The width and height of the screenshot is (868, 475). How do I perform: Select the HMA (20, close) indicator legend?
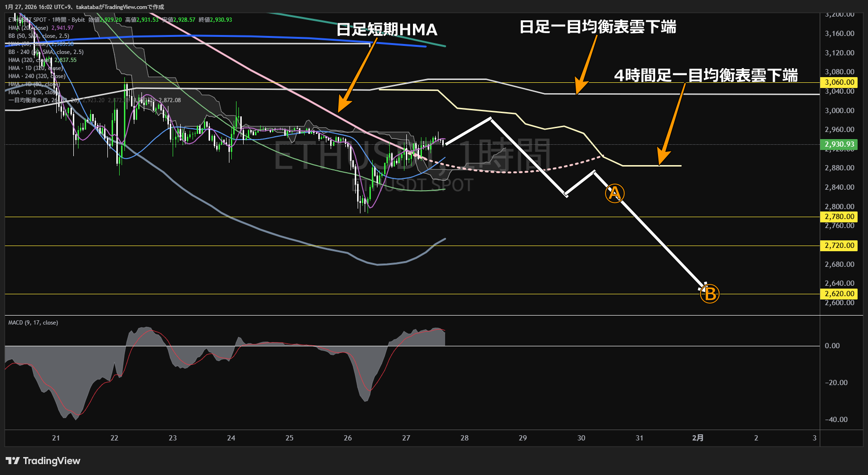pyautogui.click(x=28, y=28)
